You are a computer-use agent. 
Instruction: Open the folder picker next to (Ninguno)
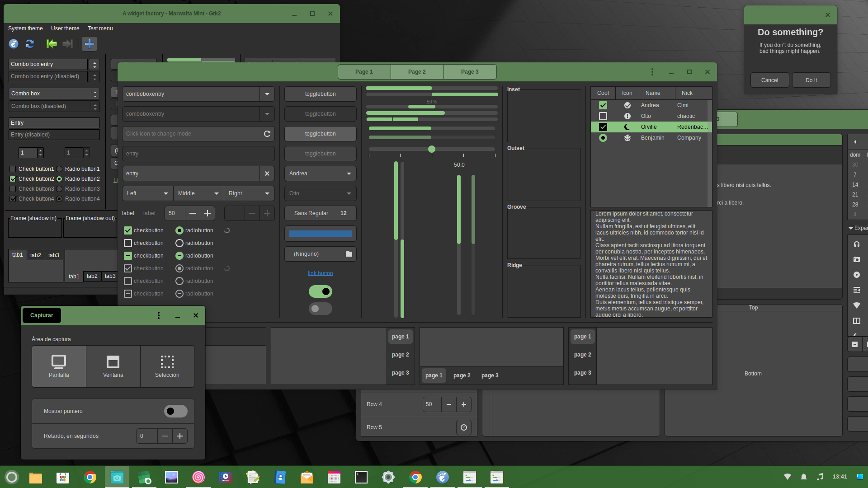(348, 254)
